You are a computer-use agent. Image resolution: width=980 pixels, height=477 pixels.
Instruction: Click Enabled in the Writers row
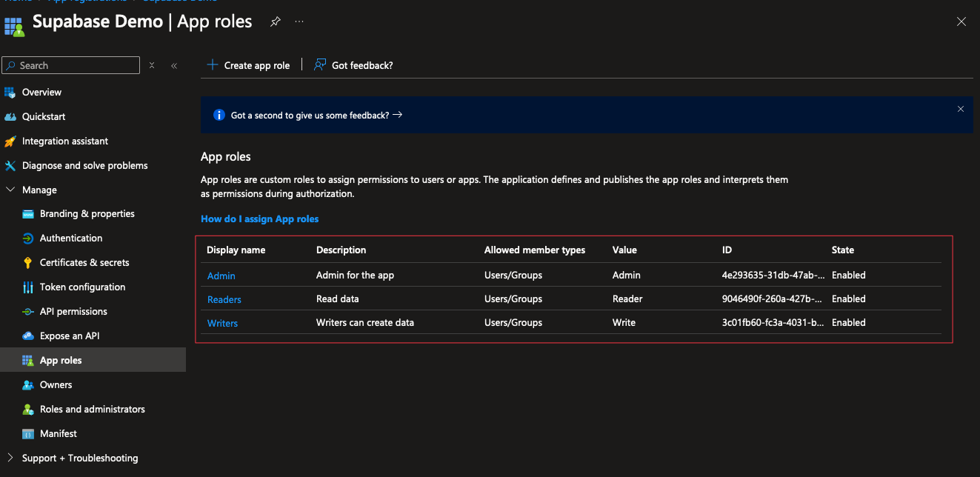(849, 323)
